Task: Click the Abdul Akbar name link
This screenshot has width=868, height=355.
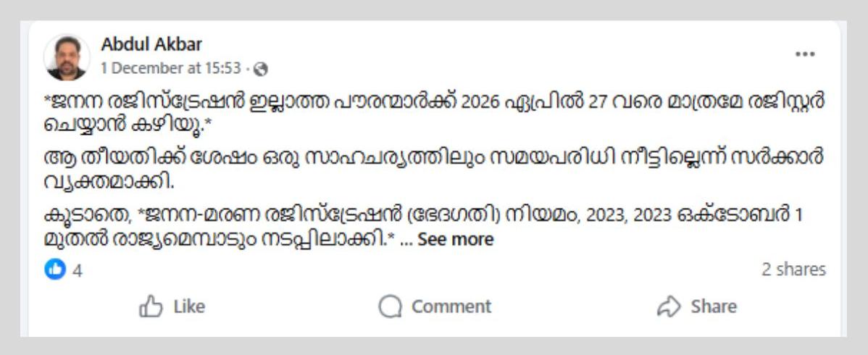Action: [151, 44]
